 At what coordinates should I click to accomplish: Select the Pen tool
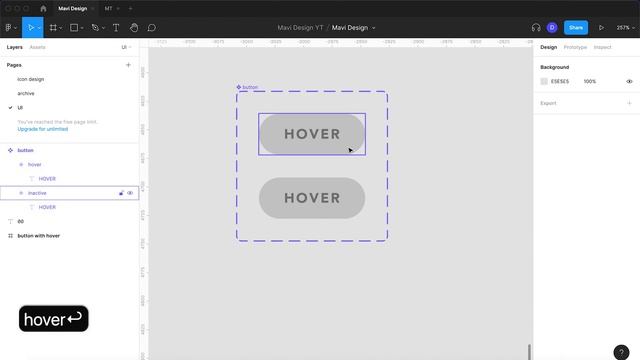[95, 28]
